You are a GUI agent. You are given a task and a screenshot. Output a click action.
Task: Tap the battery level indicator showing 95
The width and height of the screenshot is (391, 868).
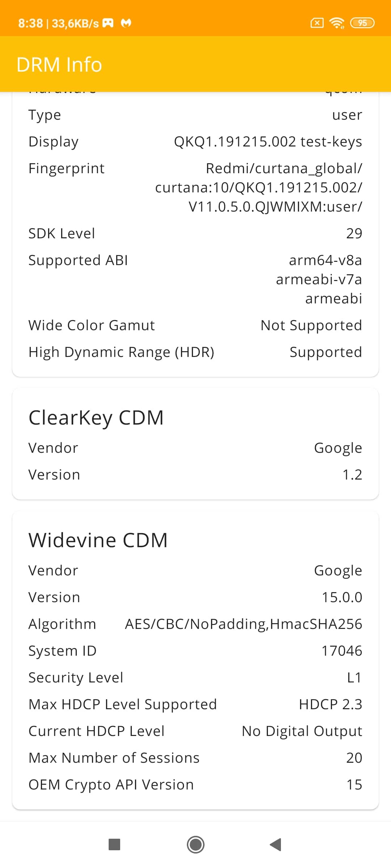(362, 23)
